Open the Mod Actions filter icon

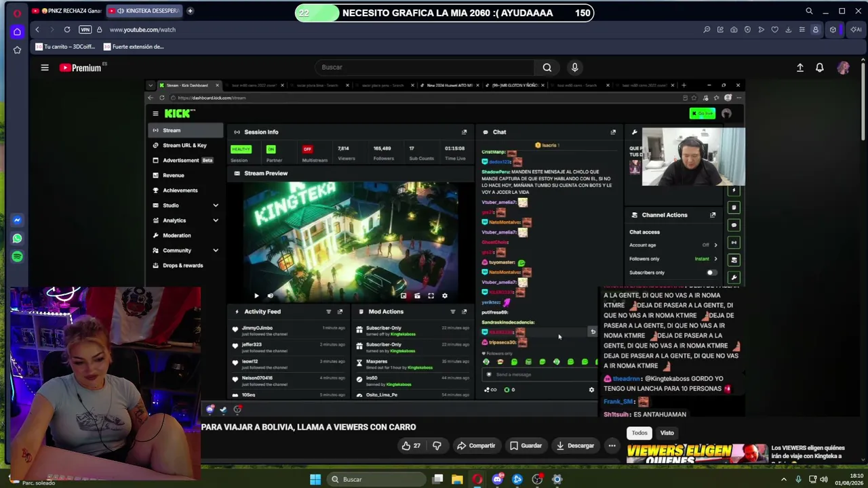pyautogui.click(x=452, y=312)
